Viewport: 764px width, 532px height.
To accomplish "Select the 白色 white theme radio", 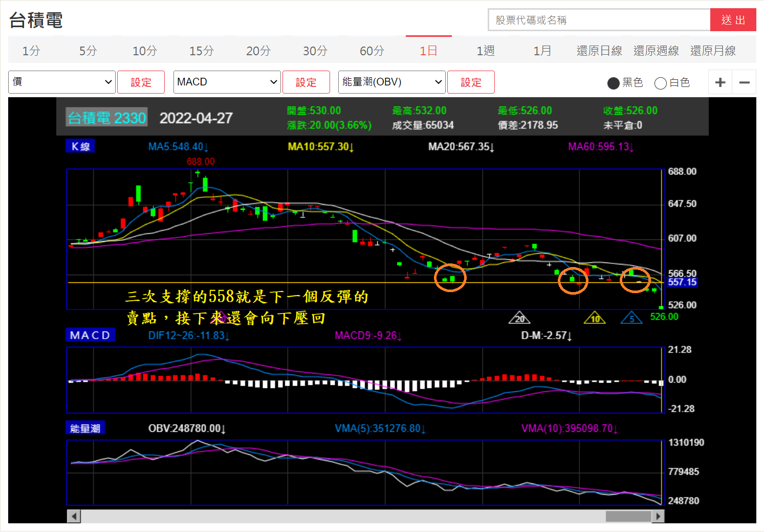I will (x=661, y=83).
